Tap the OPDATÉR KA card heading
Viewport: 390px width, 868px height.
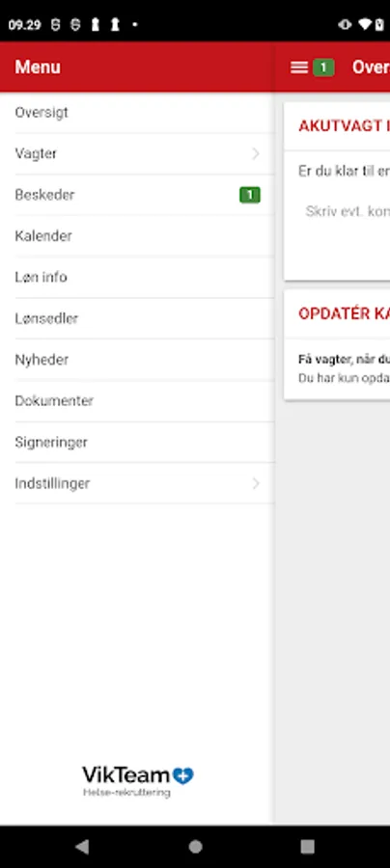pyautogui.click(x=344, y=313)
